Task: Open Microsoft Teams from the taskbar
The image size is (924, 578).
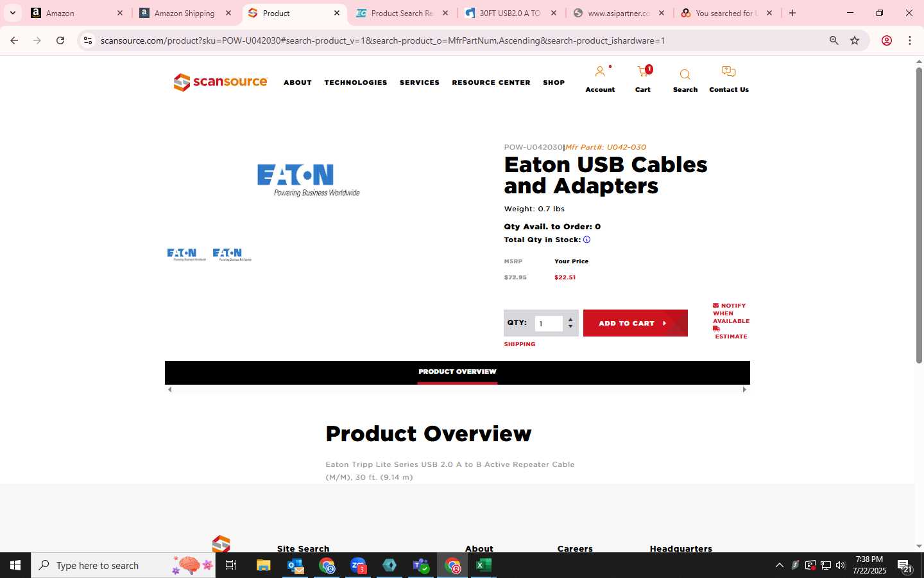Action: 421,565
